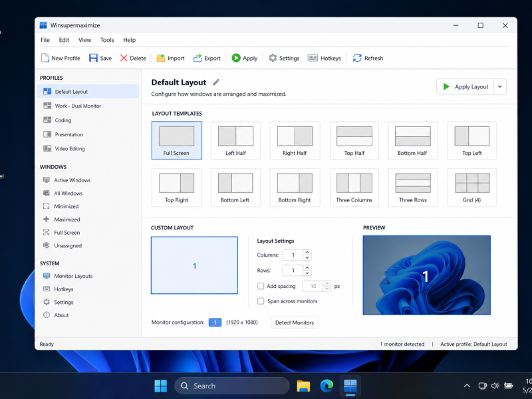The image size is (532, 399).
Task: Open File Explorer from taskbar
Action: [303, 386]
